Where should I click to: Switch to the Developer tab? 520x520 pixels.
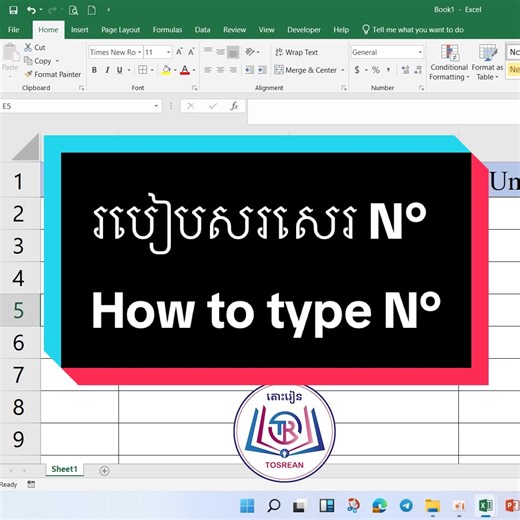tap(304, 30)
